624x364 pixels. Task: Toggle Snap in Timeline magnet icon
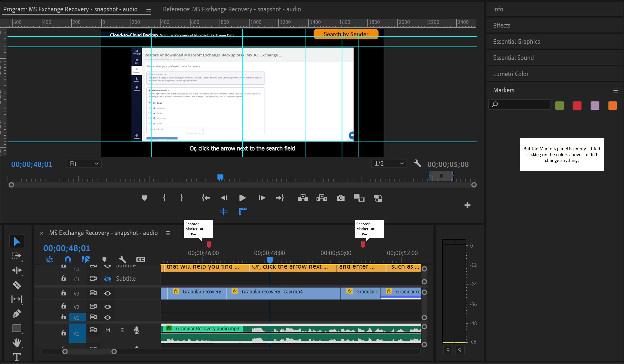point(68,259)
